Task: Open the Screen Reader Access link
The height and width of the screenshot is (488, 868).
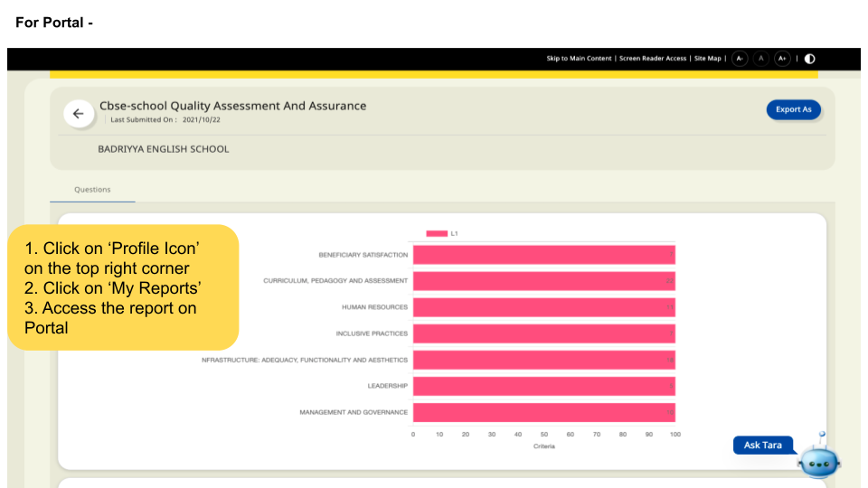Action: [x=653, y=59]
